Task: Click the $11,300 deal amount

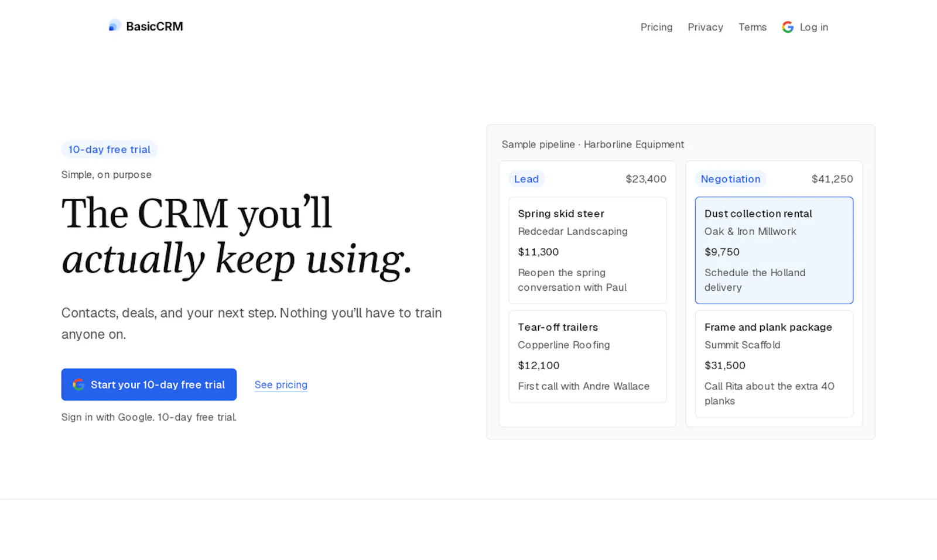Action: [538, 252]
